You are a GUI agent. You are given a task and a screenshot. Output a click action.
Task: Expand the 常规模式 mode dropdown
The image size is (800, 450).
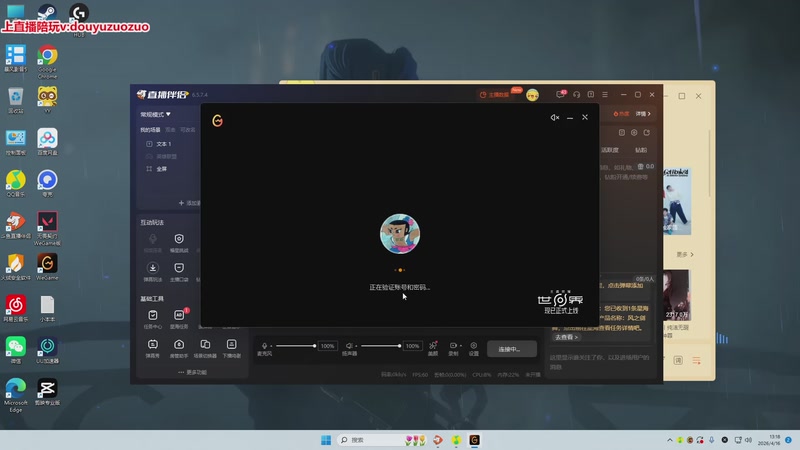pos(155,114)
